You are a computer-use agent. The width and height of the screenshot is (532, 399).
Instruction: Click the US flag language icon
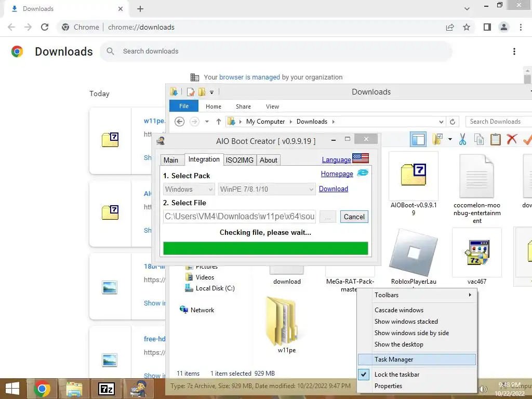click(361, 158)
